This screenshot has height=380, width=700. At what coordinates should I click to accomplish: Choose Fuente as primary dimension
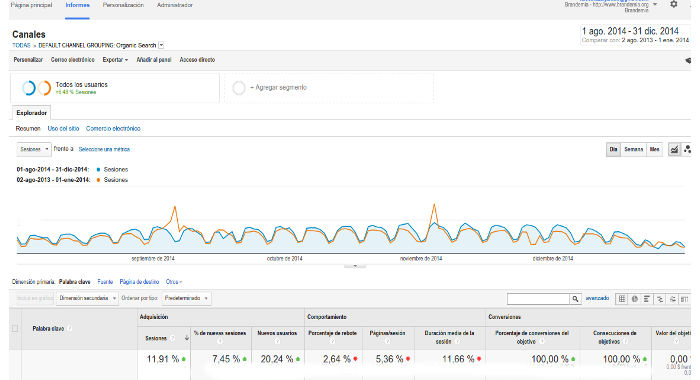click(x=105, y=282)
